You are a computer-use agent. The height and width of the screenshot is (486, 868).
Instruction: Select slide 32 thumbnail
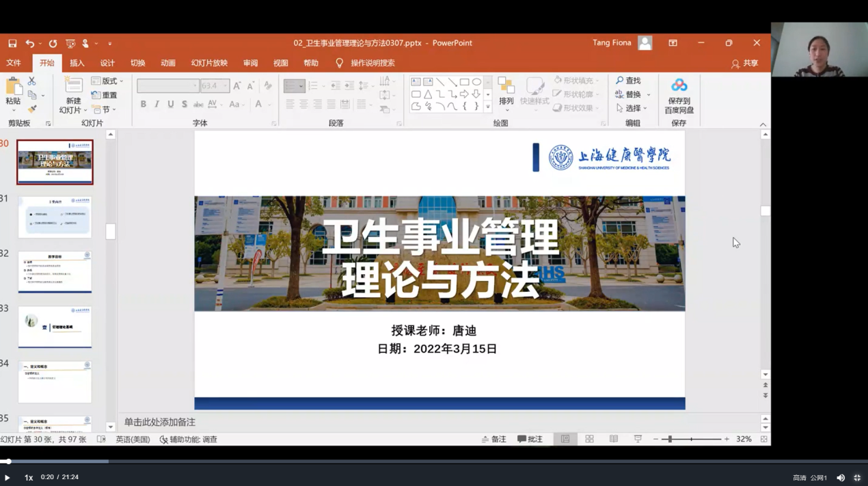(x=55, y=271)
